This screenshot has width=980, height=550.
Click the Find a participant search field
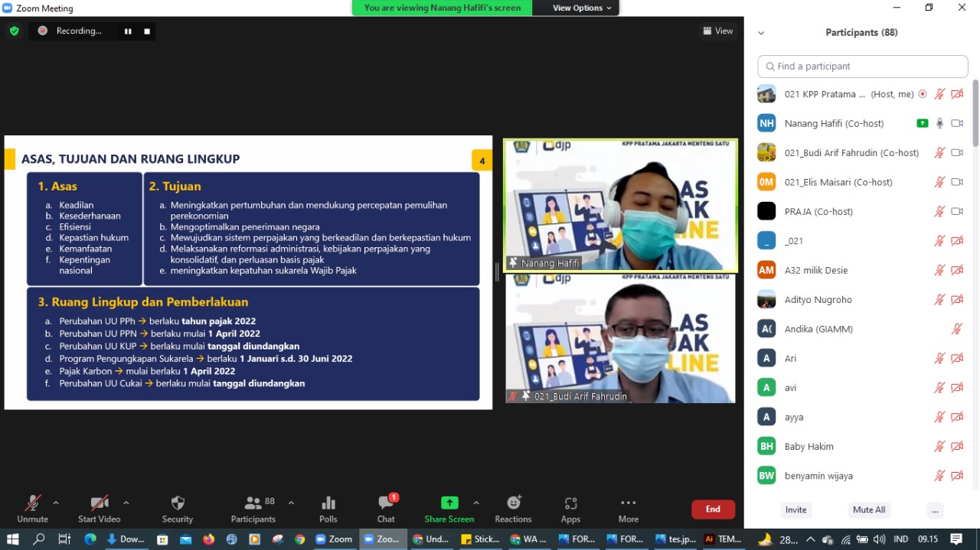click(x=863, y=67)
